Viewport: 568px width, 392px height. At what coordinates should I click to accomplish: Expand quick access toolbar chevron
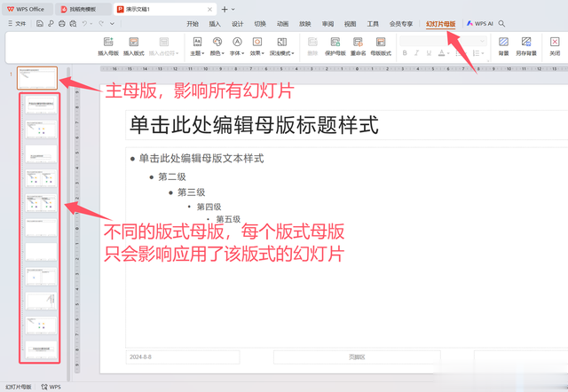point(113,24)
